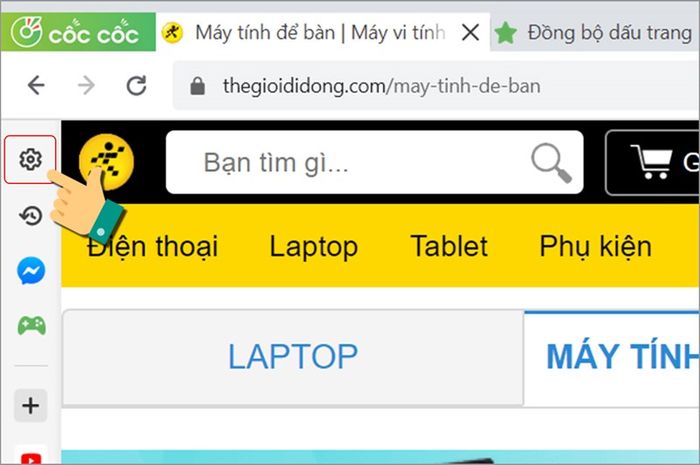Image resolution: width=700 pixels, height=465 pixels.
Task: Click the address bar URL
Action: [382, 86]
